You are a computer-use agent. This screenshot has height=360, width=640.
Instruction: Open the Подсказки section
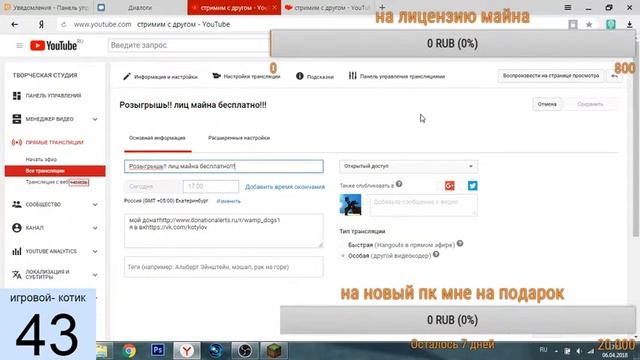pyautogui.click(x=315, y=76)
